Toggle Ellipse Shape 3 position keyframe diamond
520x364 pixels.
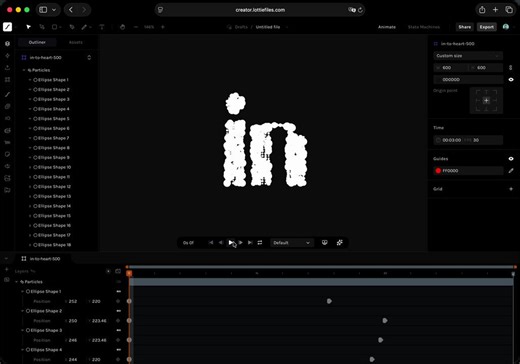pos(118,340)
